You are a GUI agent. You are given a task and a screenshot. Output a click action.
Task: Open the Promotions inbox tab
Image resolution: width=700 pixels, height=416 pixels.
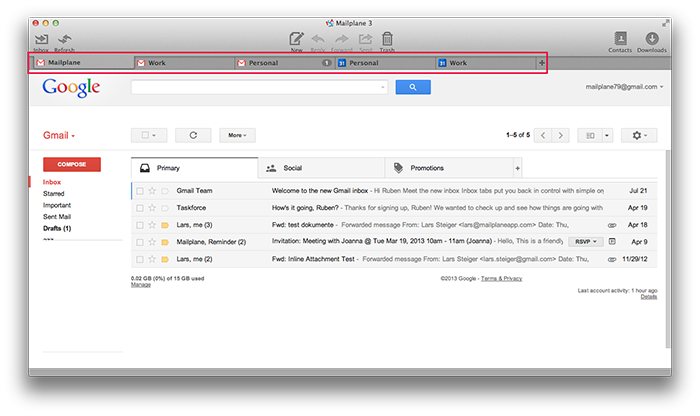(x=449, y=168)
